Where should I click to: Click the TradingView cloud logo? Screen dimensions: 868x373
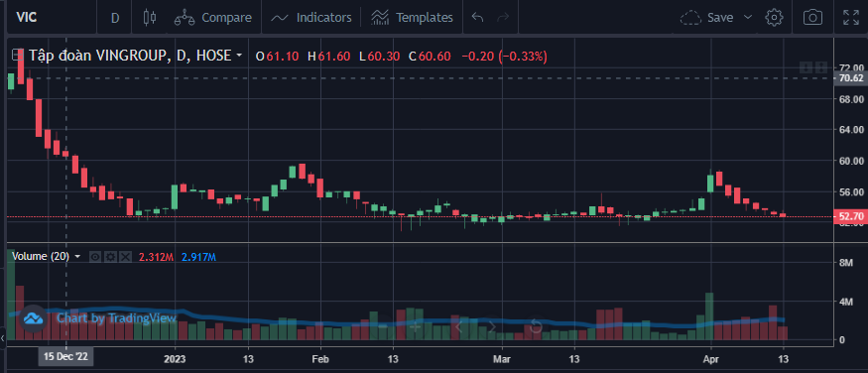pos(32,318)
